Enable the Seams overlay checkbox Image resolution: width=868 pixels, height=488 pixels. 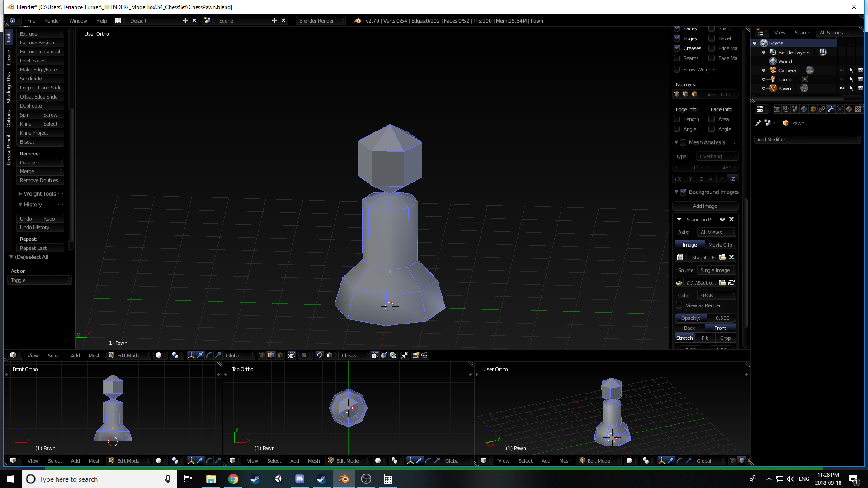coord(677,58)
